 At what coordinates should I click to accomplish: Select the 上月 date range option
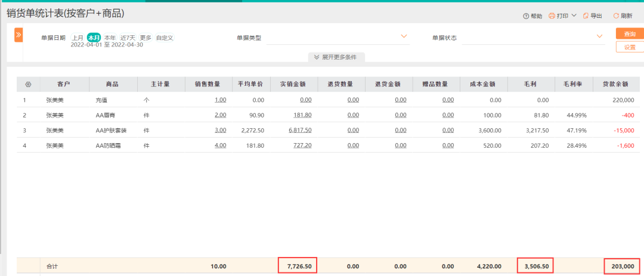pyautogui.click(x=78, y=38)
